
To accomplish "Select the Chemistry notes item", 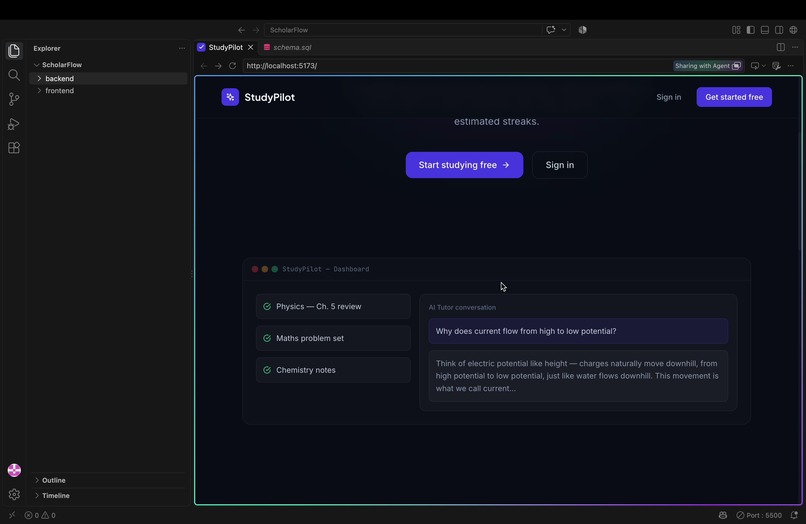I will coord(333,370).
